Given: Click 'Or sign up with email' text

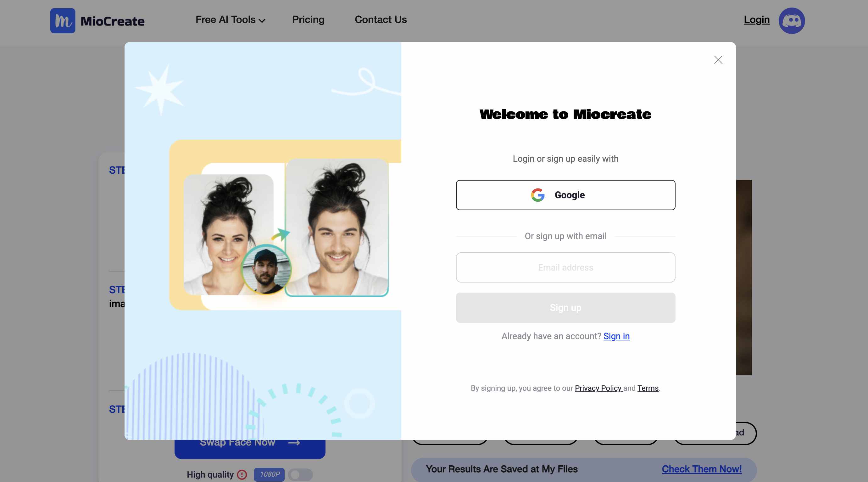Looking at the screenshot, I should click(565, 236).
